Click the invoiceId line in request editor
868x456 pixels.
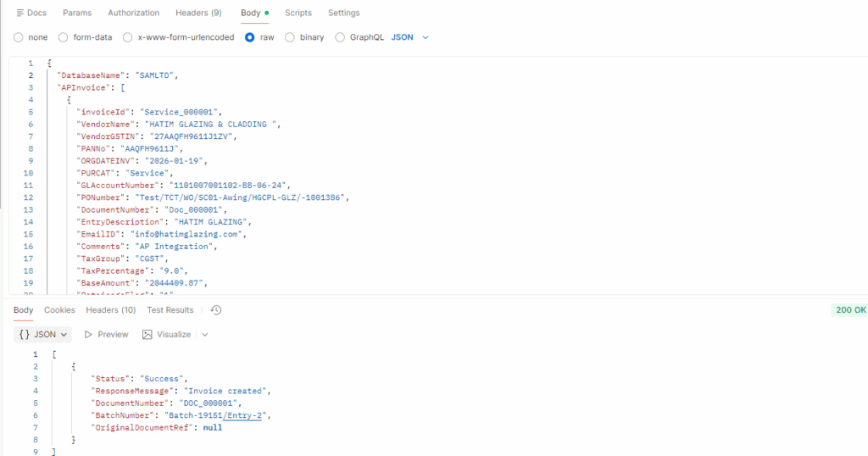point(148,112)
